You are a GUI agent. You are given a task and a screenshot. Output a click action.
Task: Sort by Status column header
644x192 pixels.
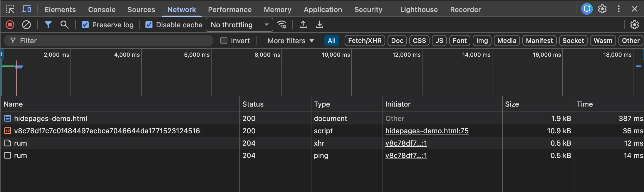pyautogui.click(x=275, y=104)
